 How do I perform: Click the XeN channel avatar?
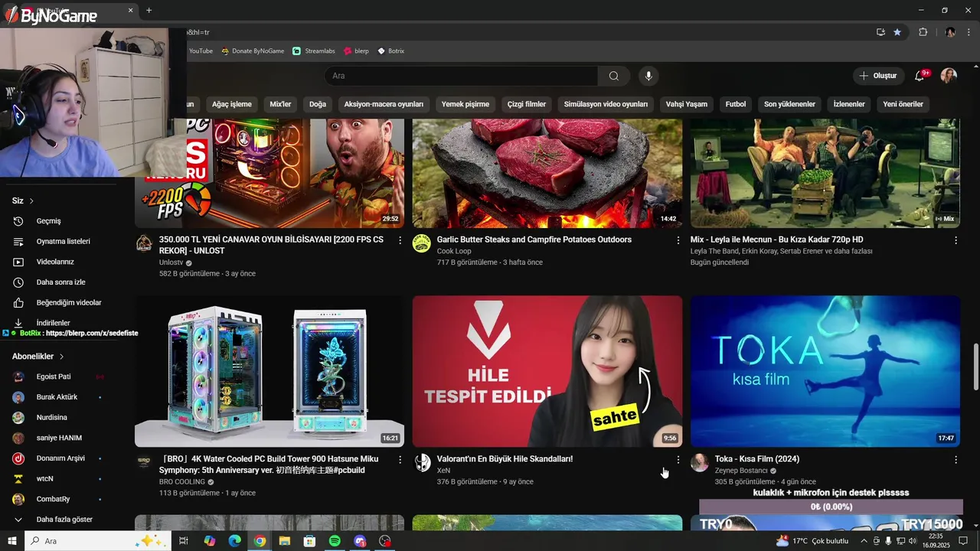[423, 463]
